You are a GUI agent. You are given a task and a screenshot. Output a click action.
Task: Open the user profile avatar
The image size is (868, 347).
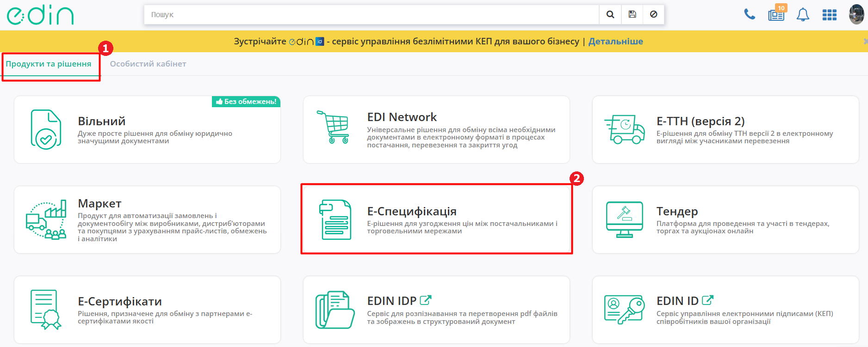click(x=856, y=14)
